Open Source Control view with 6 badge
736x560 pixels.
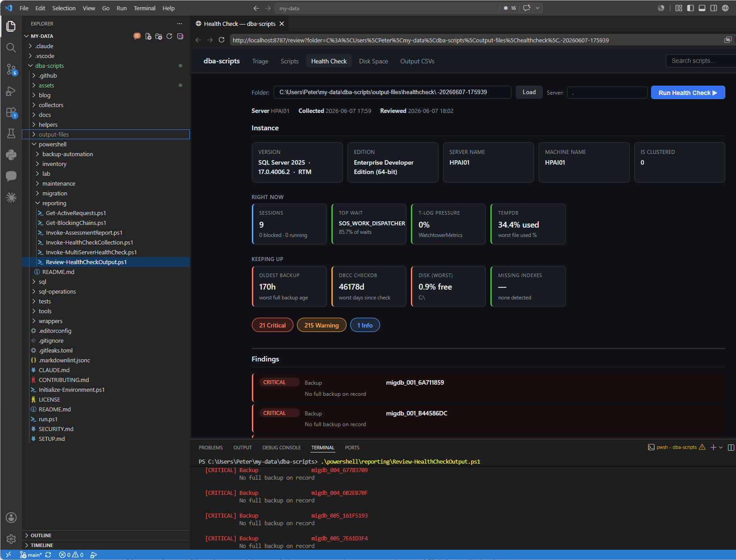11,69
